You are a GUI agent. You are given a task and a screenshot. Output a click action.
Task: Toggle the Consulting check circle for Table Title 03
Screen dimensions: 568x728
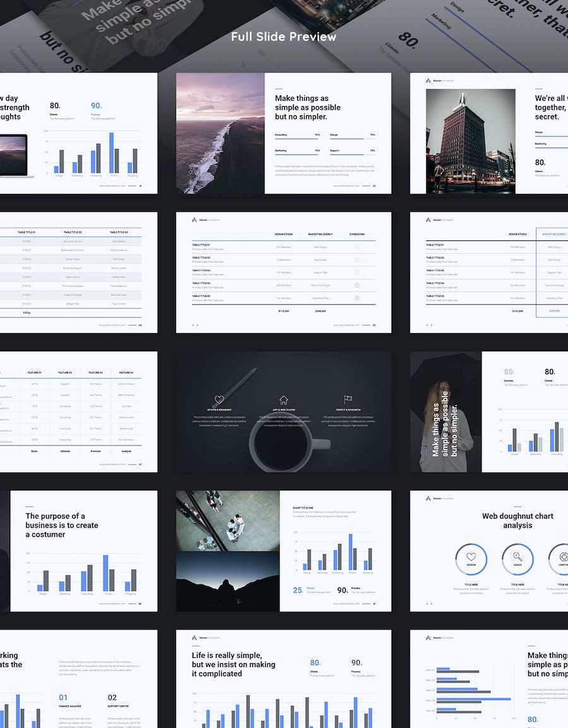click(357, 273)
